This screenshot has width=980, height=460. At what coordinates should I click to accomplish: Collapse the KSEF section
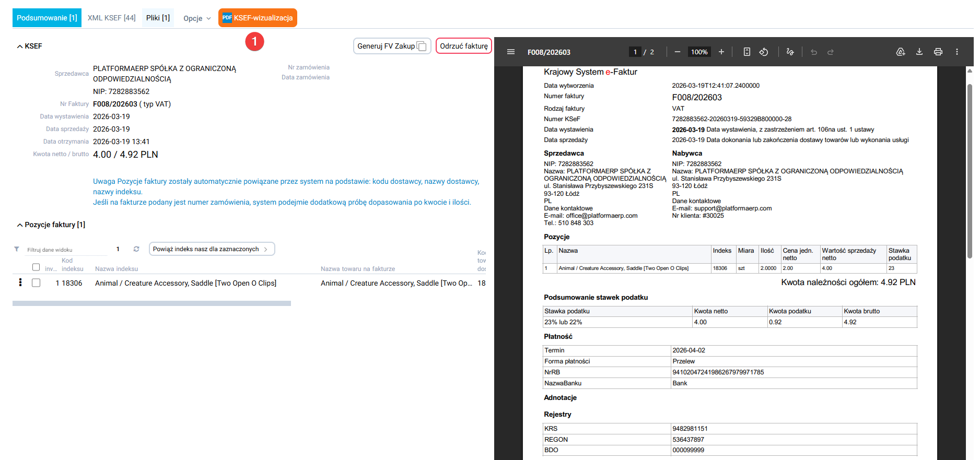[29, 46]
